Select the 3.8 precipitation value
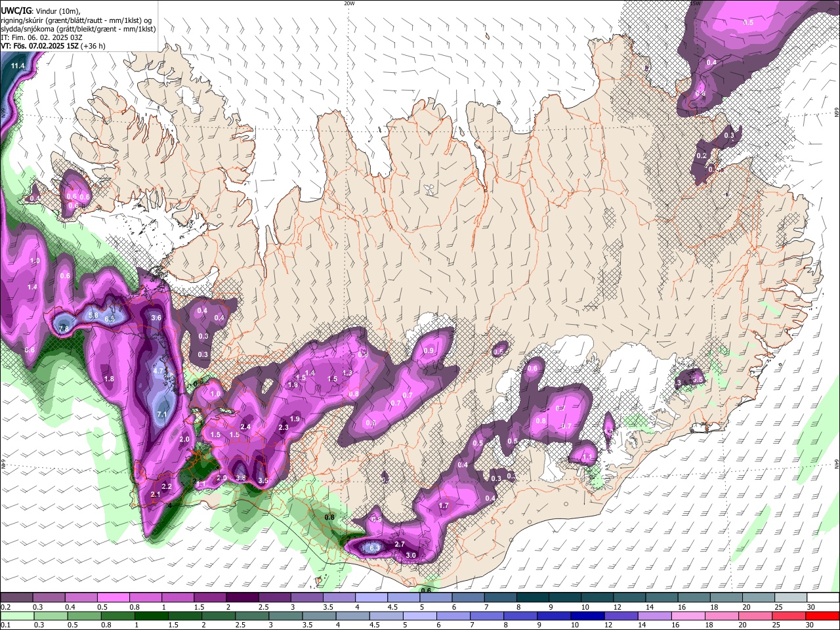 [241, 478]
